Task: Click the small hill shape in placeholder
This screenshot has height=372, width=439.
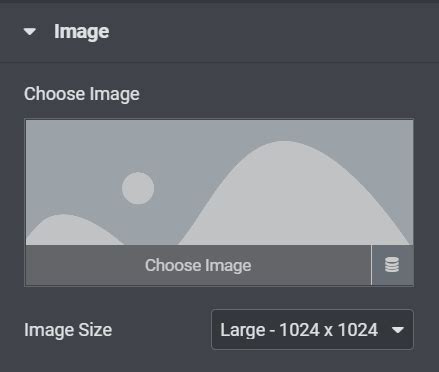Action: point(72,232)
